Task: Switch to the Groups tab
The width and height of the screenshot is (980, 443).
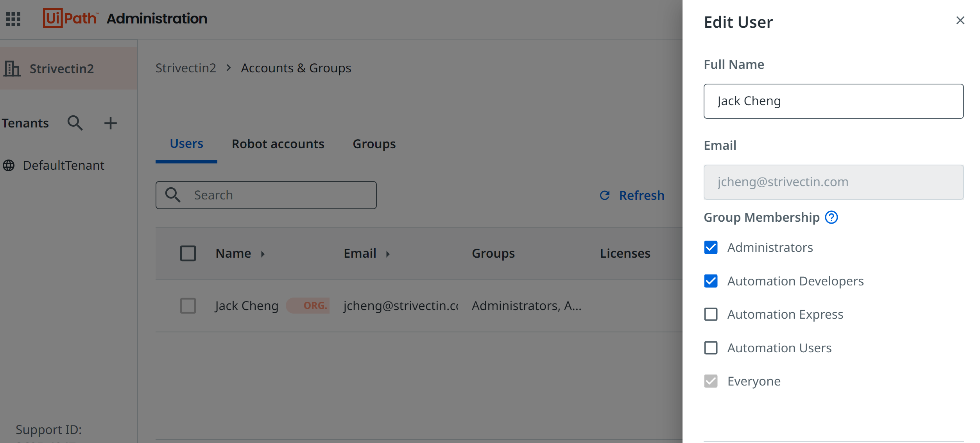Action: [x=374, y=144]
